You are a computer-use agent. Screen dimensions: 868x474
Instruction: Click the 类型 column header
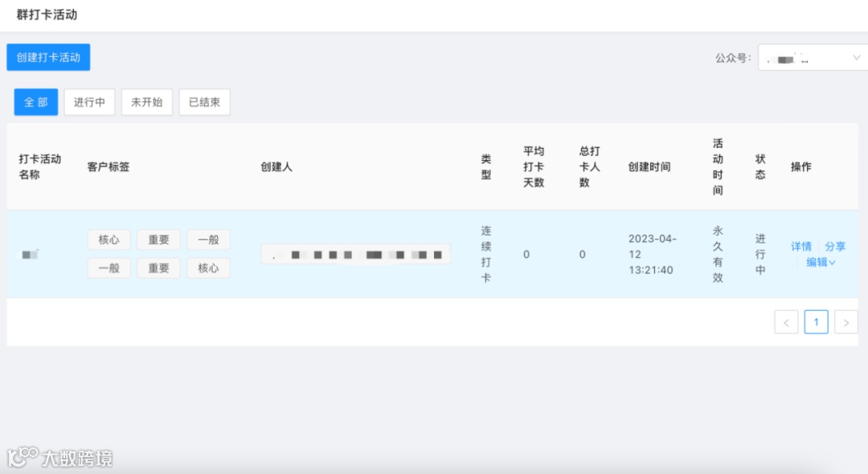coord(486,167)
